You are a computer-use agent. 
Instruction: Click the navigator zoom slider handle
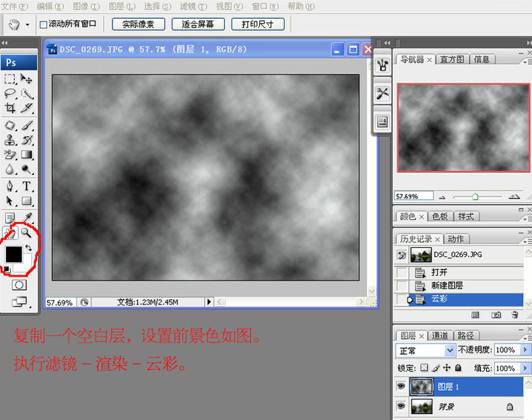(475, 197)
